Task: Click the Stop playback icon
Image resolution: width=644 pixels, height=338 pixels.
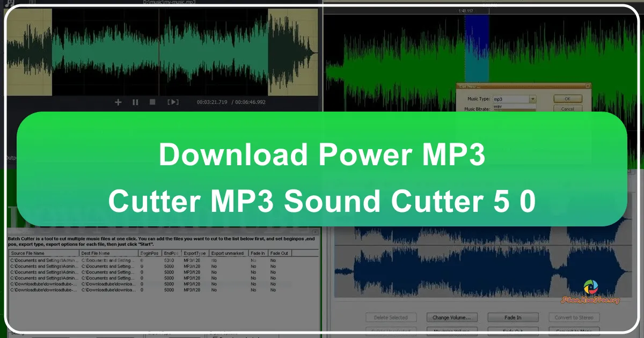Action: (152, 102)
